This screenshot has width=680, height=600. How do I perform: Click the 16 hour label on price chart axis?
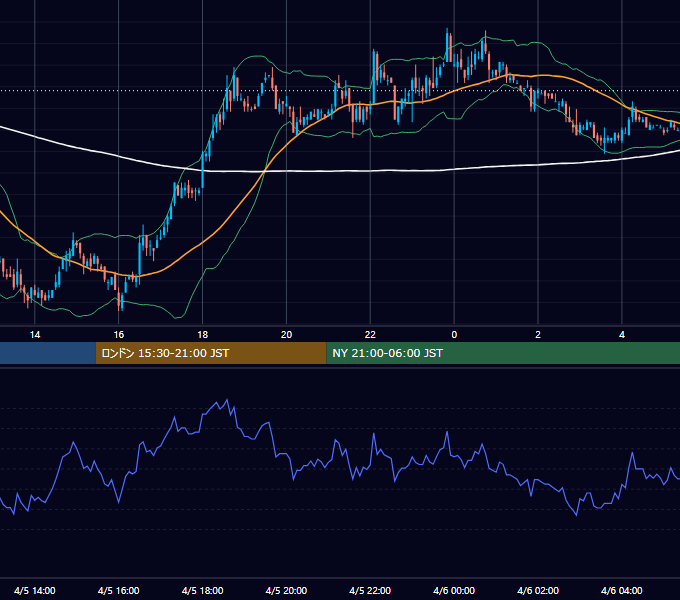click(x=118, y=335)
